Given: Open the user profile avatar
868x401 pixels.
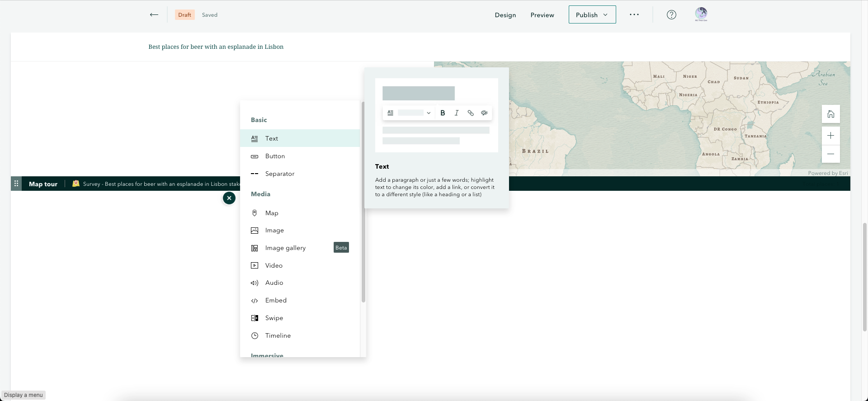Looking at the screenshot, I should 701,14.
